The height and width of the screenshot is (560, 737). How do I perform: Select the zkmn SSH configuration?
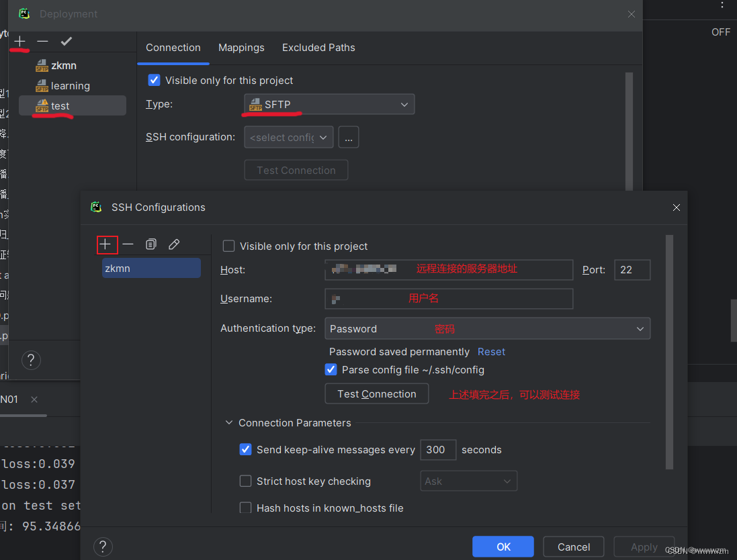point(151,269)
